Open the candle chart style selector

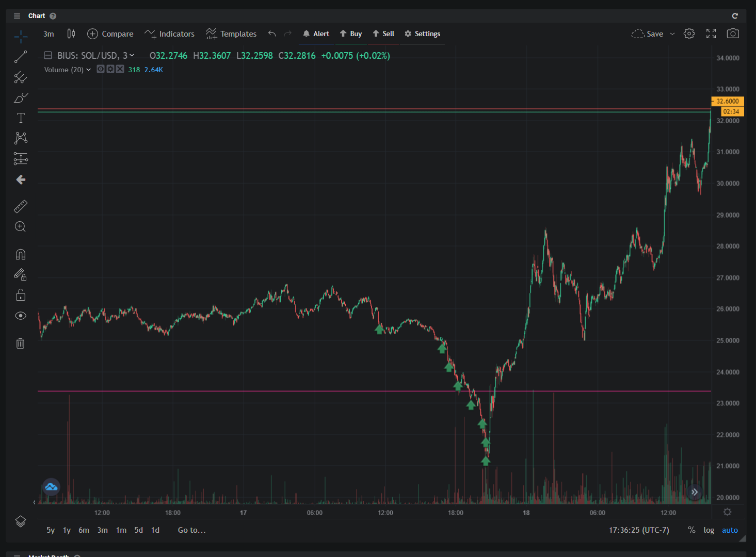71,34
